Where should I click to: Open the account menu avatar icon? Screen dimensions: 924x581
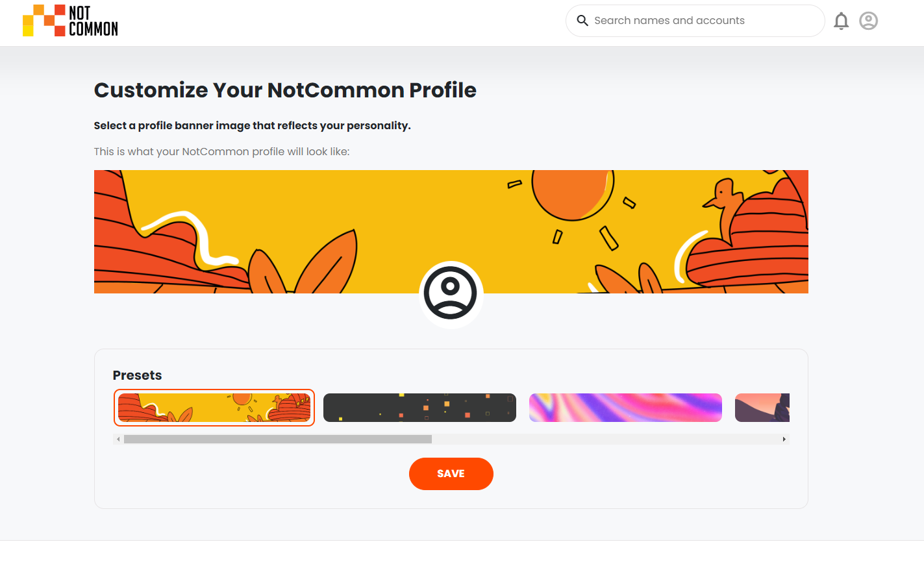(868, 21)
